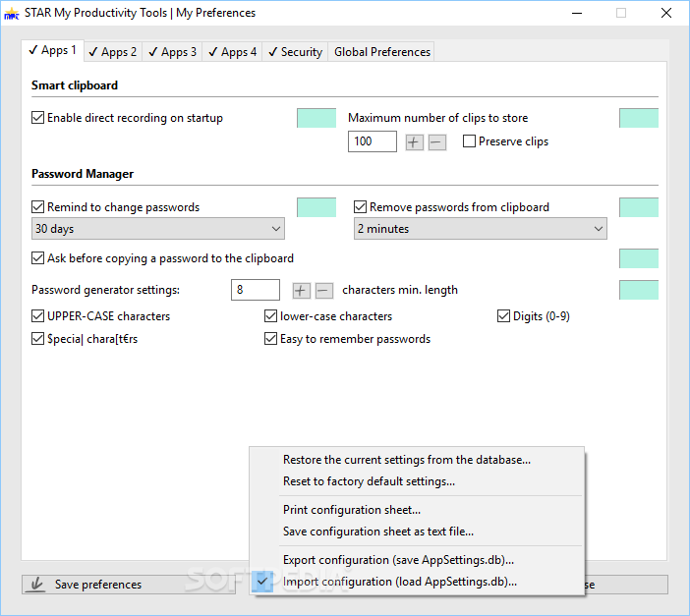Click green swatch on Ask before copying row
The width and height of the screenshot is (690, 616).
639,258
